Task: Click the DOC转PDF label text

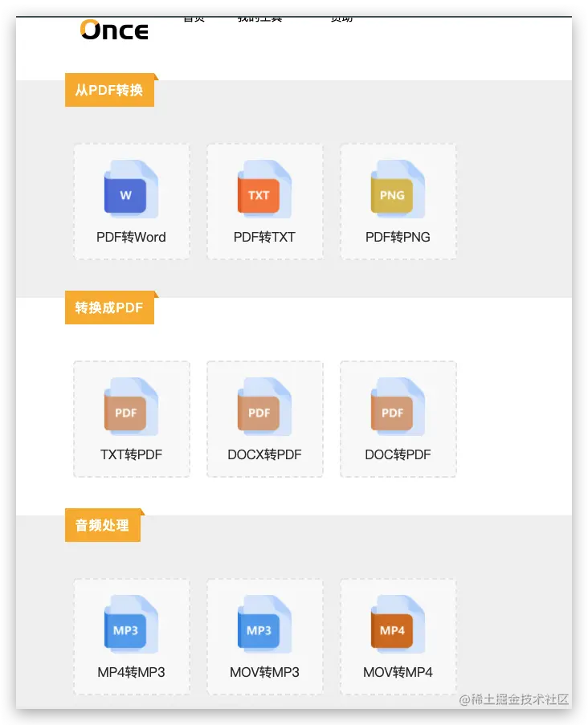Action: (x=398, y=454)
